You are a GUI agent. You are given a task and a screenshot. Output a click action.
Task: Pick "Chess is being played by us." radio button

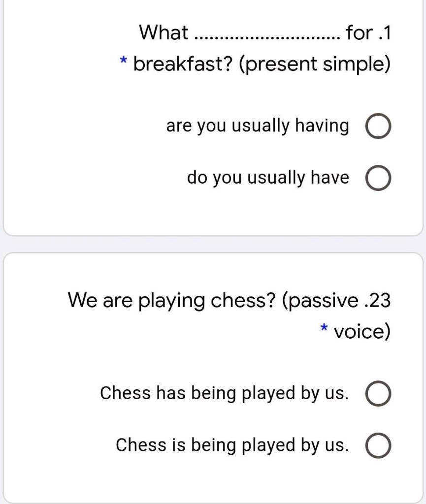378,445
